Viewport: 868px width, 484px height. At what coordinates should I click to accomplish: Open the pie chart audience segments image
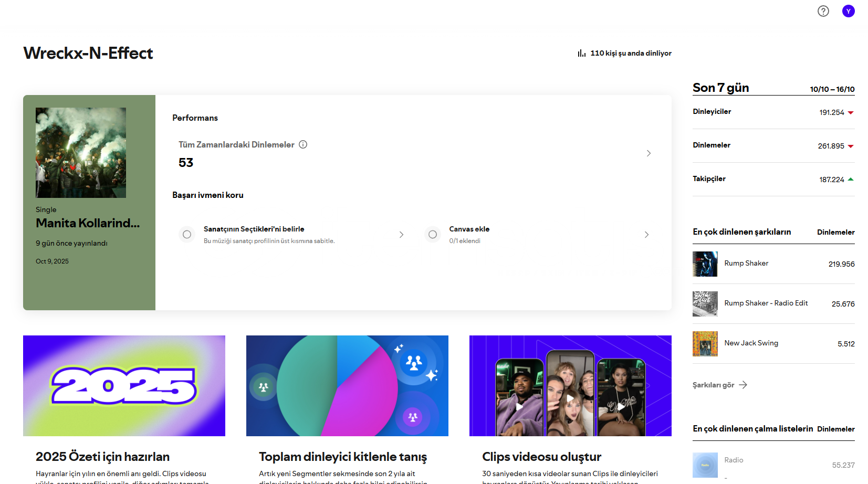coord(347,386)
